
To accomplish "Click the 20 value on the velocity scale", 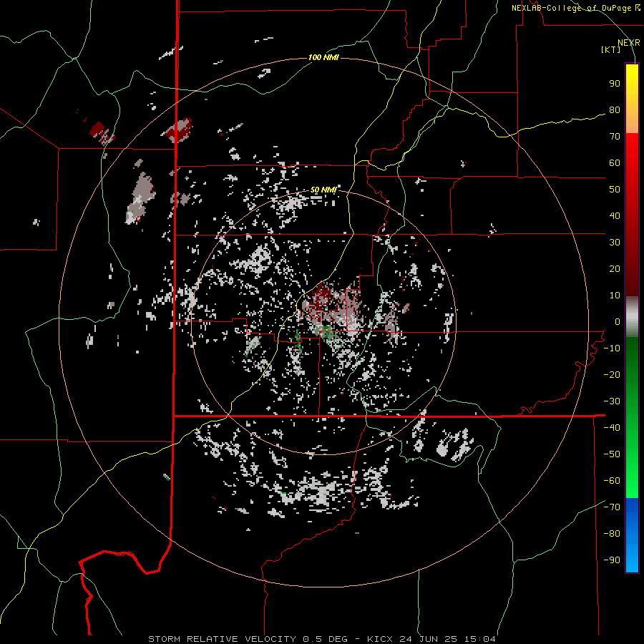I will coord(615,268).
